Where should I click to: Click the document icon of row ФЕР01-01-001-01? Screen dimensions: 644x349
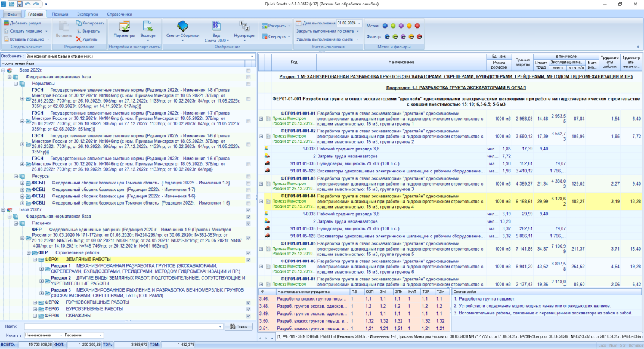click(x=268, y=119)
